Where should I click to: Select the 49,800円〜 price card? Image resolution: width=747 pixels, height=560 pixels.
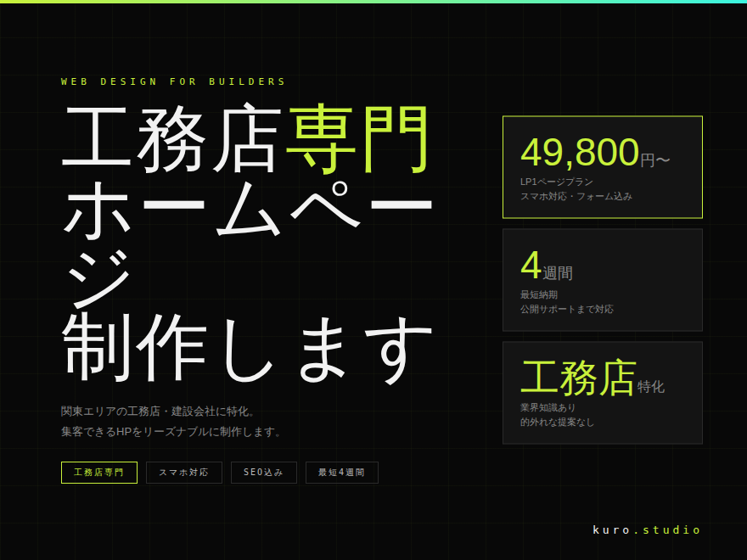coord(603,167)
